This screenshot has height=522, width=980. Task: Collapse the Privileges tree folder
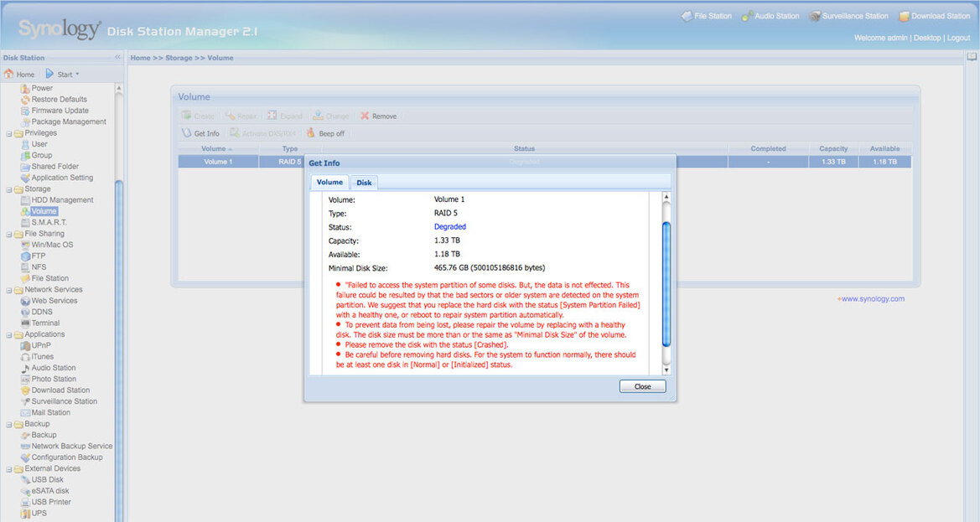point(8,133)
